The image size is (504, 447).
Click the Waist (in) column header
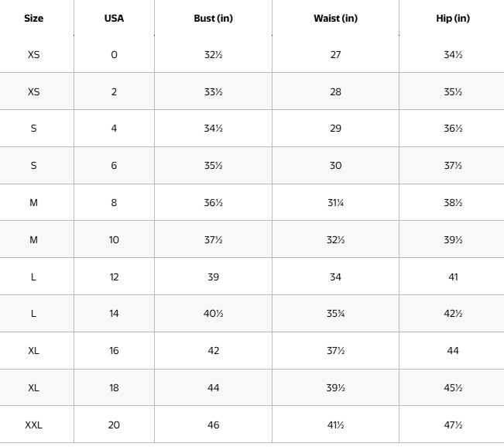point(335,19)
